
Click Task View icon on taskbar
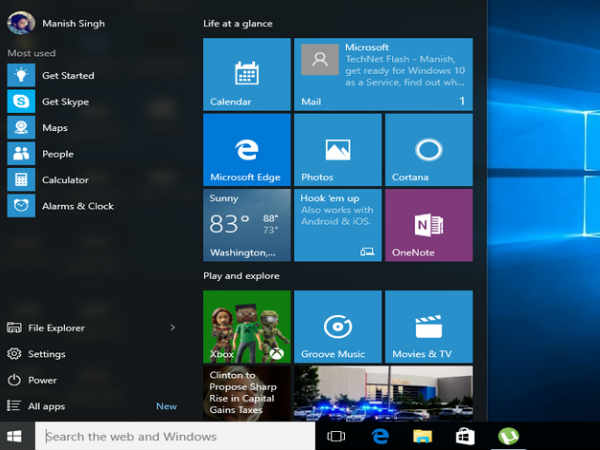click(x=337, y=436)
